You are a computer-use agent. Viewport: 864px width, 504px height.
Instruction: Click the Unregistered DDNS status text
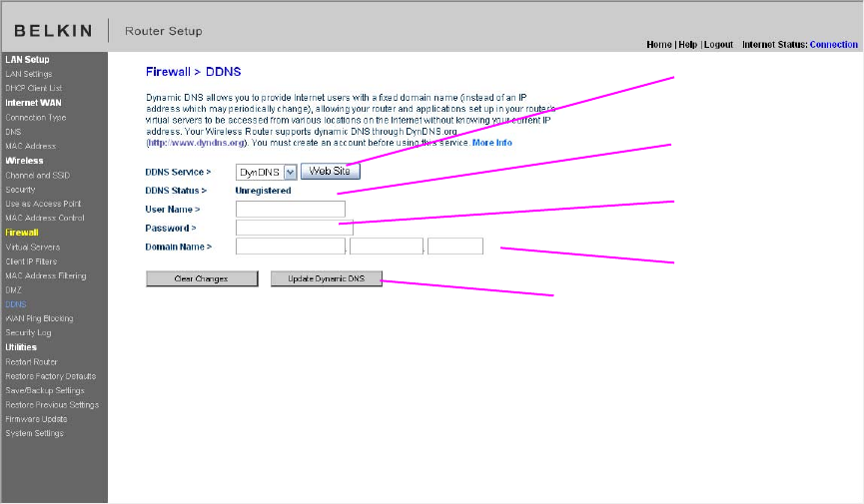click(x=263, y=191)
